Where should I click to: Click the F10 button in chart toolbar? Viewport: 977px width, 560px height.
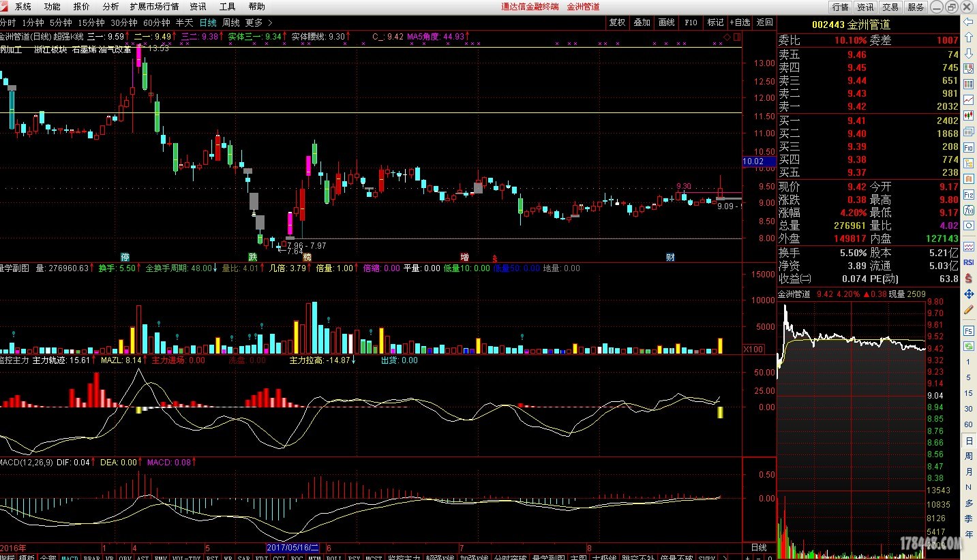(x=691, y=22)
